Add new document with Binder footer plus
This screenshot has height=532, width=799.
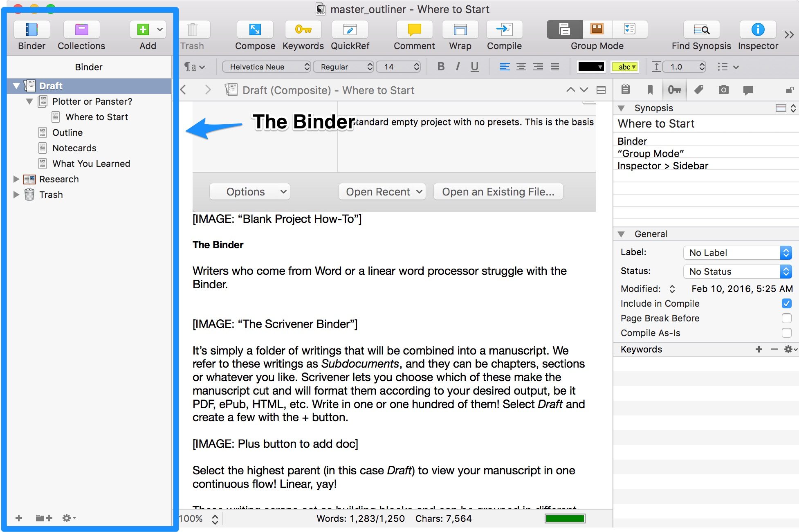pyautogui.click(x=19, y=518)
